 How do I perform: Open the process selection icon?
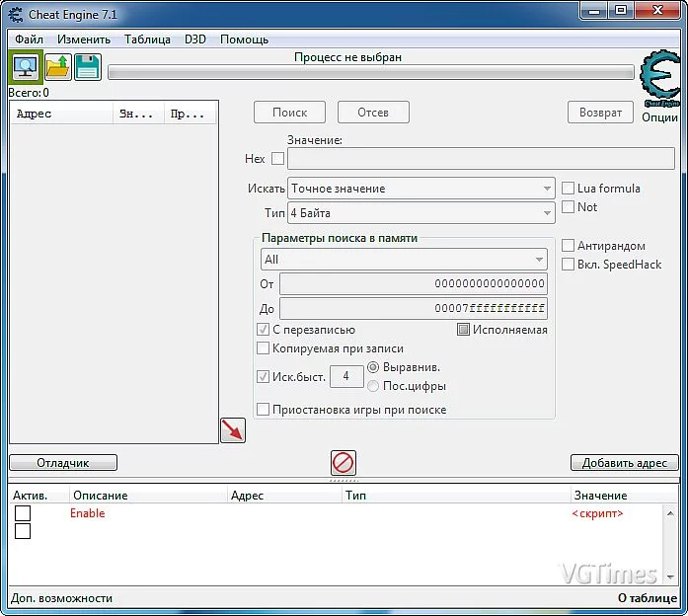26,67
